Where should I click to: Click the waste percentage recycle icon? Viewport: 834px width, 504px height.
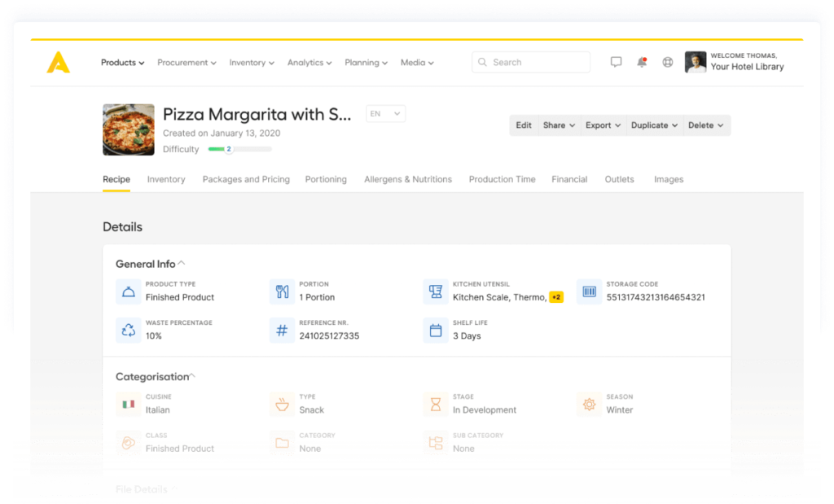coord(128,330)
